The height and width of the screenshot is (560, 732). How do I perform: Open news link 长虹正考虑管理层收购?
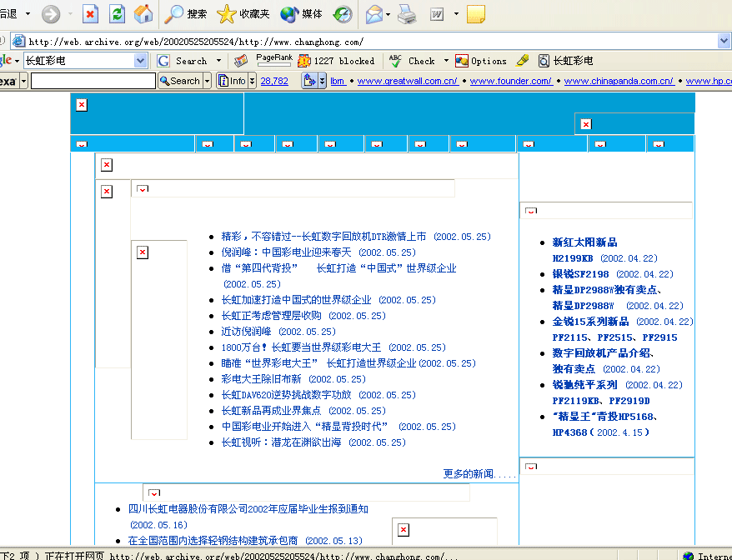tap(271, 316)
